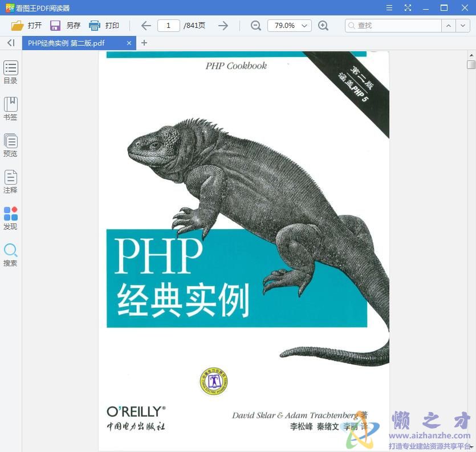
Task: Close the PHP经典实例 第二版.pdf tab
Action: [129, 43]
